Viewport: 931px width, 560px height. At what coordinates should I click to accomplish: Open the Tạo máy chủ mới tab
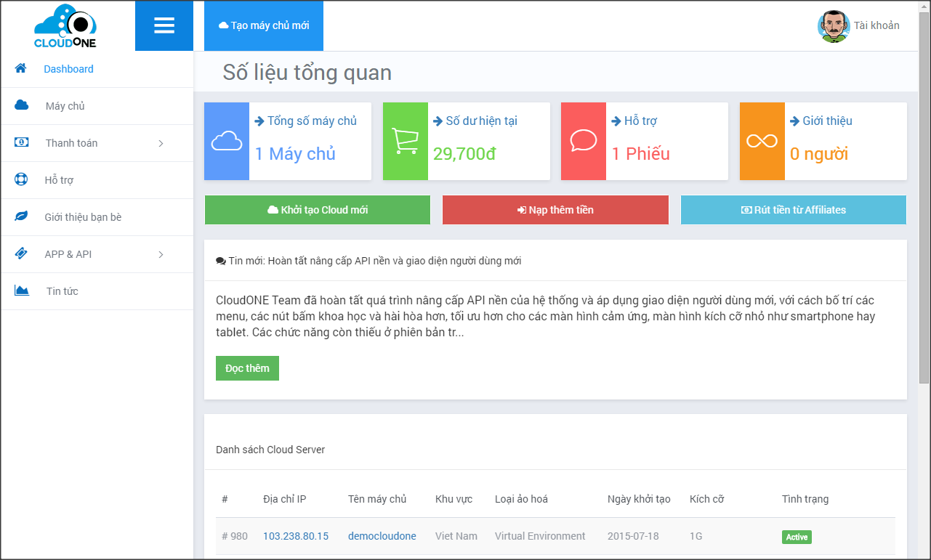264,25
